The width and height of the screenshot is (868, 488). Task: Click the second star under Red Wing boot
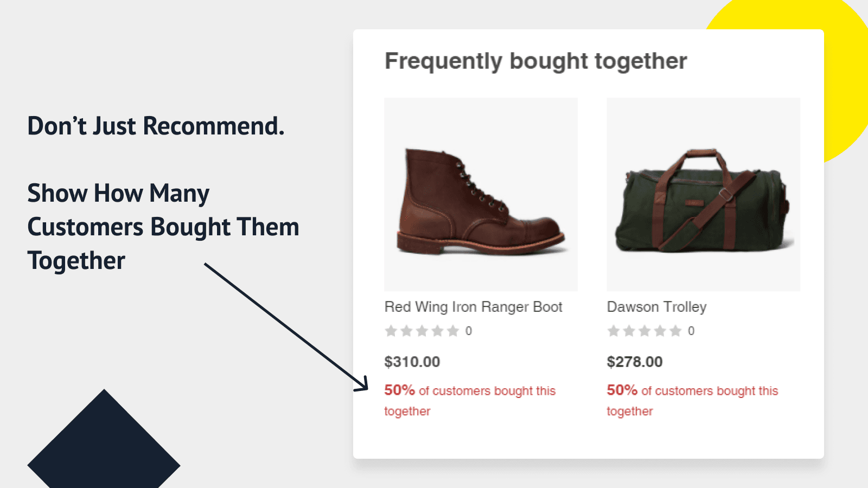coord(406,331)
